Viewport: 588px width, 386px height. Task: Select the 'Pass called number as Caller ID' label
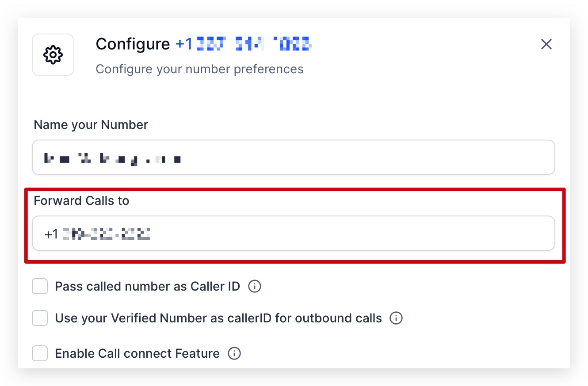pyautogui.click(x=147, y=286)
